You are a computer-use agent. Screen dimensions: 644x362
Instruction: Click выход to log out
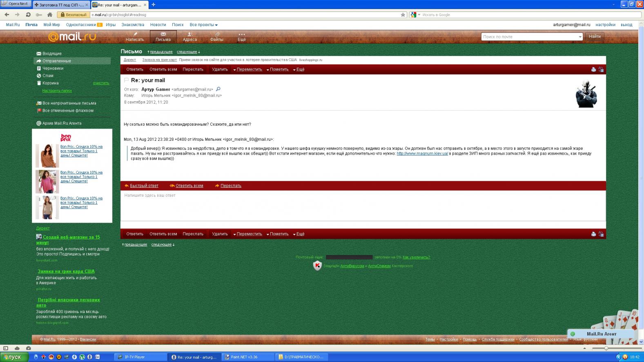coord(626,25)
